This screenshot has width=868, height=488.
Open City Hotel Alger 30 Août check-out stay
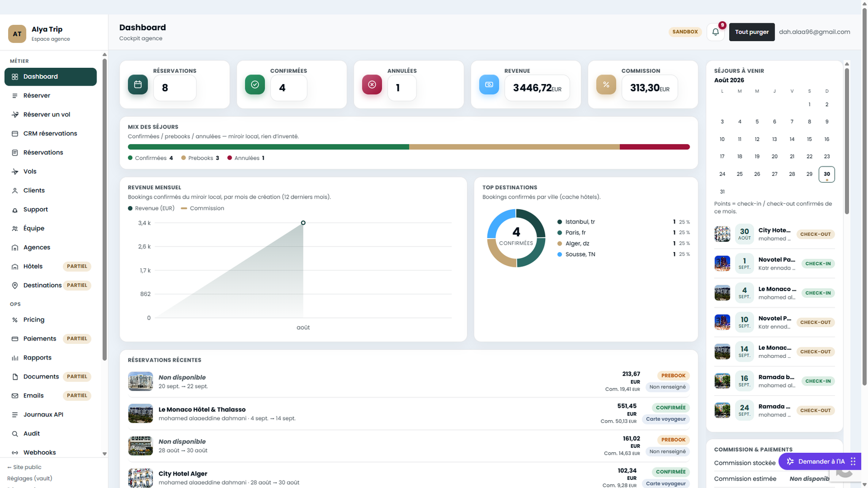tap(775, 234)
